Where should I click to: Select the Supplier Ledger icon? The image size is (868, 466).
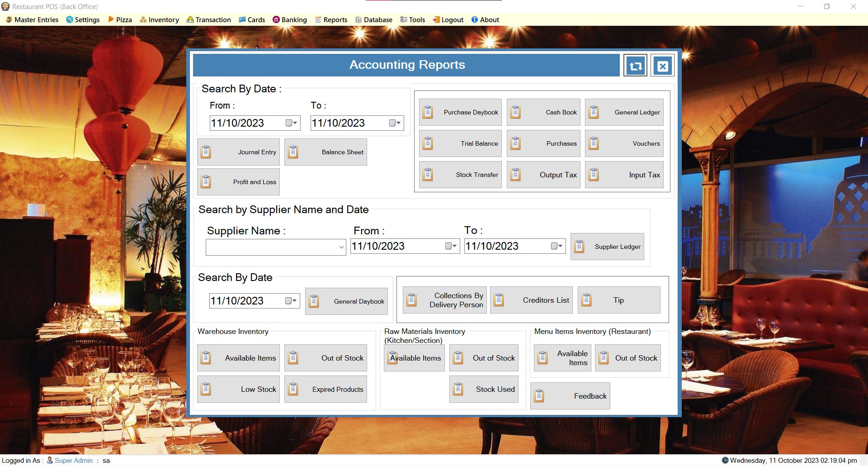[x=580, y=246]
